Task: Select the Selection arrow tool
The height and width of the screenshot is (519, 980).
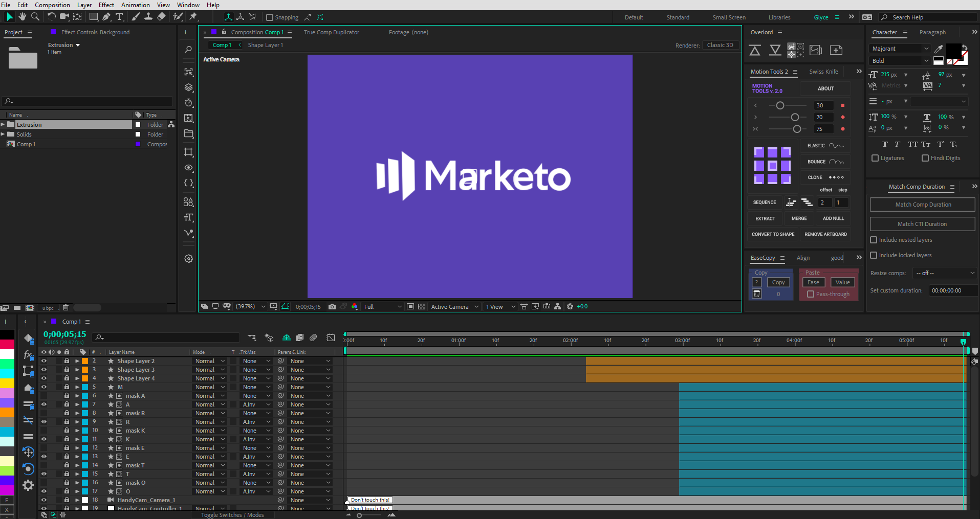Action: click(x=9, y=17)
